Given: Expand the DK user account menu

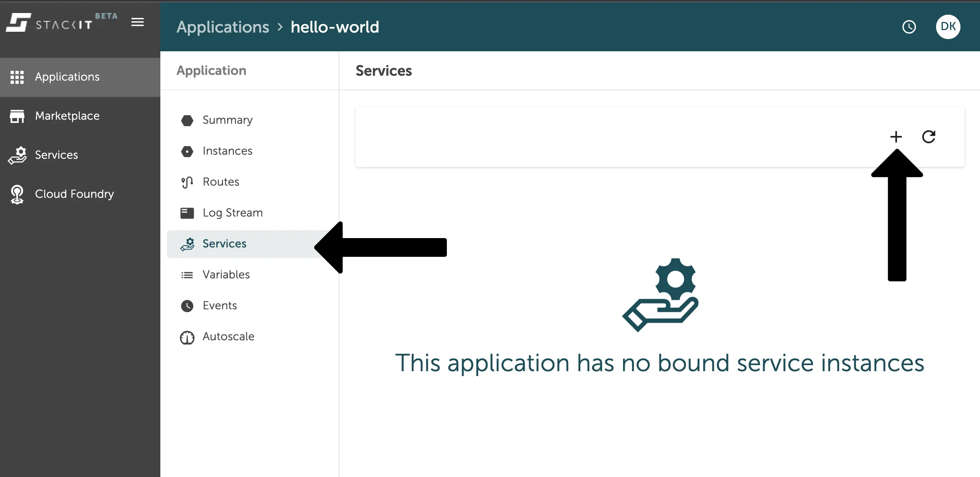Looking at the screenshot, I should click(x=948, y=26).
